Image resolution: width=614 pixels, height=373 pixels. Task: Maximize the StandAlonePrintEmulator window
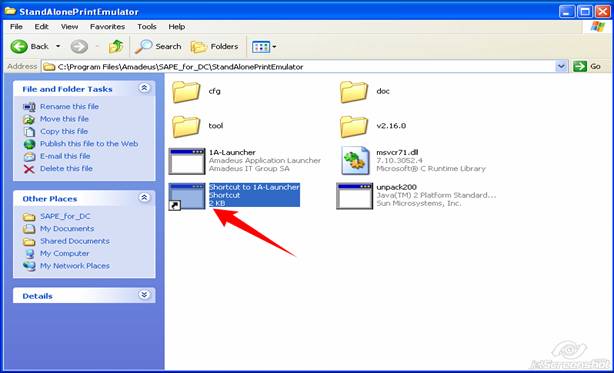(585, 11)
